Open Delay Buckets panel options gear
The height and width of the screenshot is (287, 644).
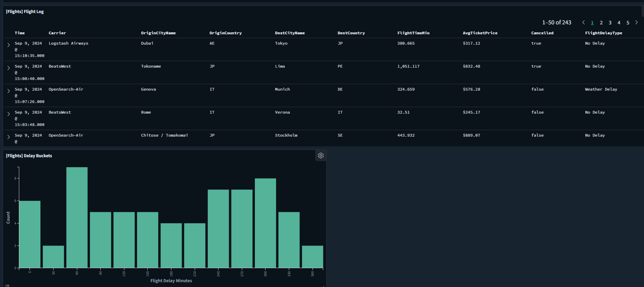click(321, 156)
